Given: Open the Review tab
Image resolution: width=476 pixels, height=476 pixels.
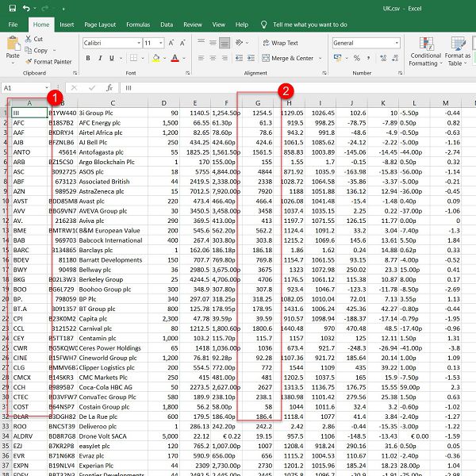Looking at the screenshot, I should [x=193, y=25].
